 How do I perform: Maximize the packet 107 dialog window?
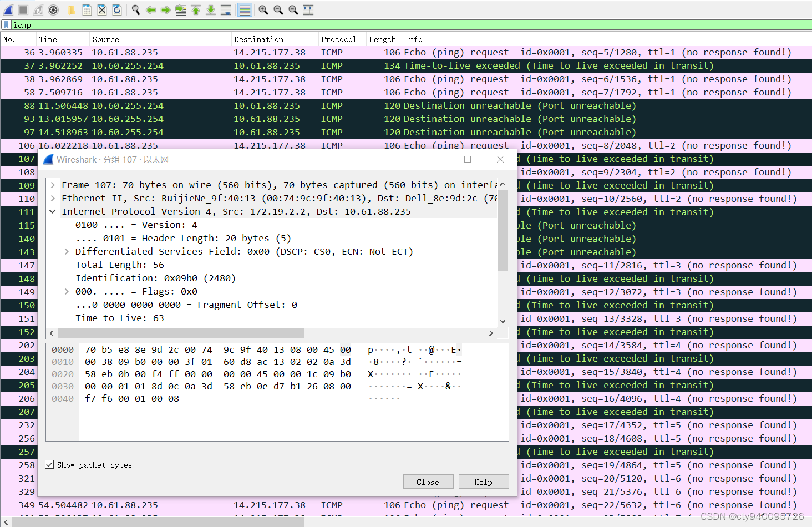pos(468,159)
